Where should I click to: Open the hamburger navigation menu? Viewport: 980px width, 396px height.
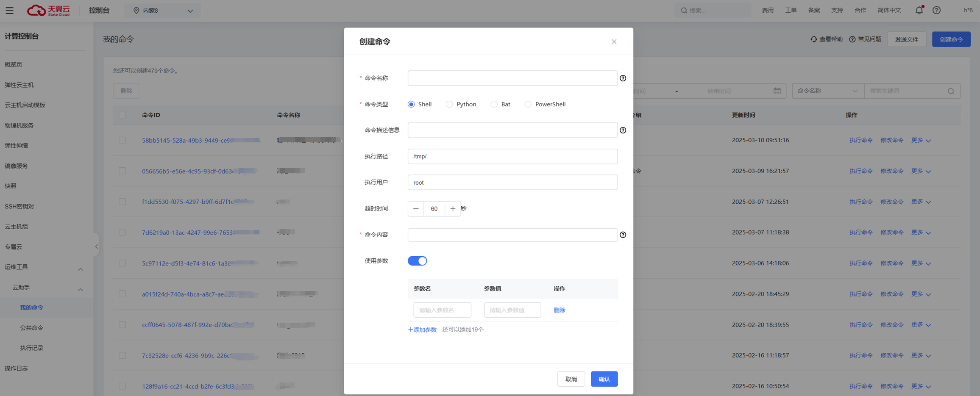[x=9, y=11]
